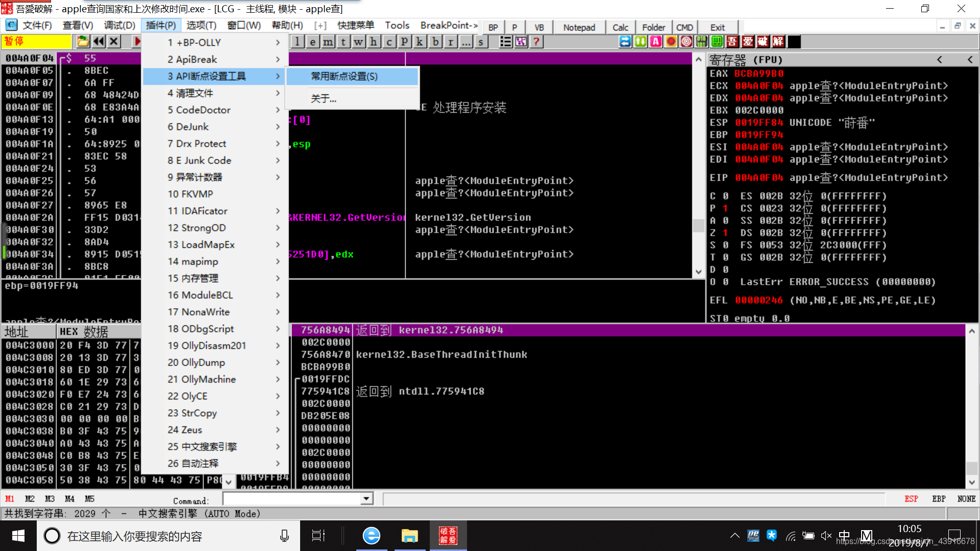Click the appearance grid icon in toolbar

521,42
